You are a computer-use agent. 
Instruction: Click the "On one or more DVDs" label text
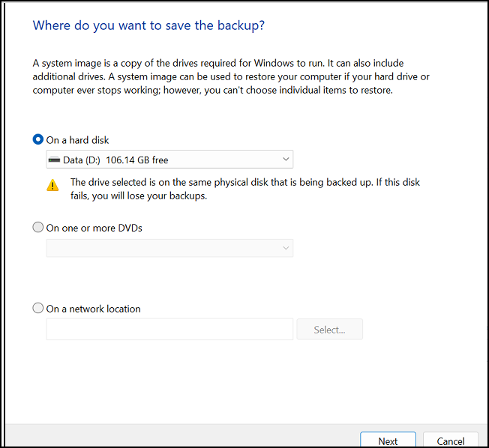pos(94,228)
